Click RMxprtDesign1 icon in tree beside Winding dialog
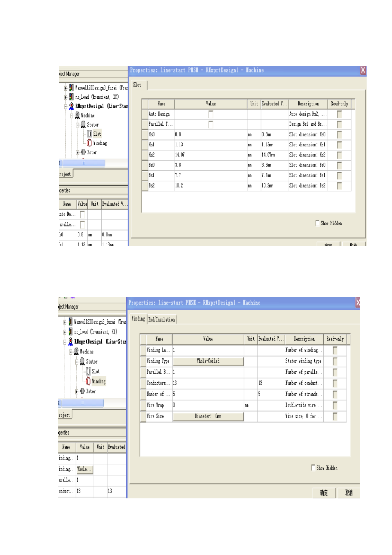The width and height of the screenshot is (392, 555). [x=70, y=341]
